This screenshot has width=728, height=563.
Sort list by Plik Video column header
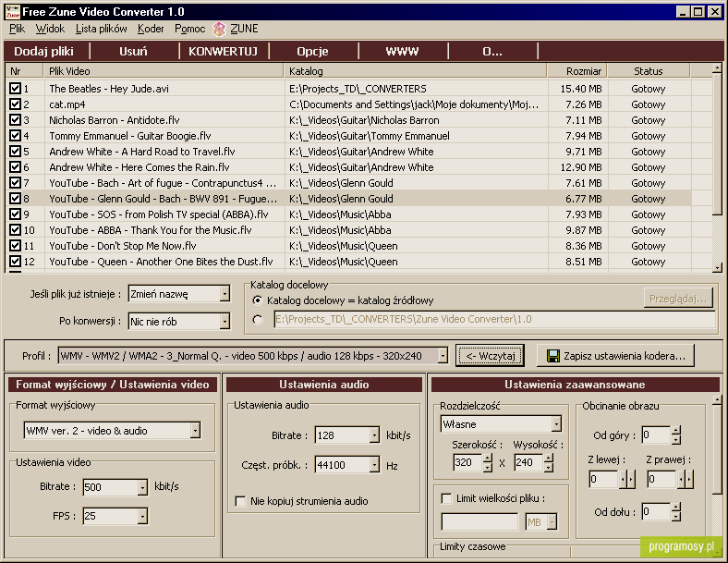[x=164, y=71]
